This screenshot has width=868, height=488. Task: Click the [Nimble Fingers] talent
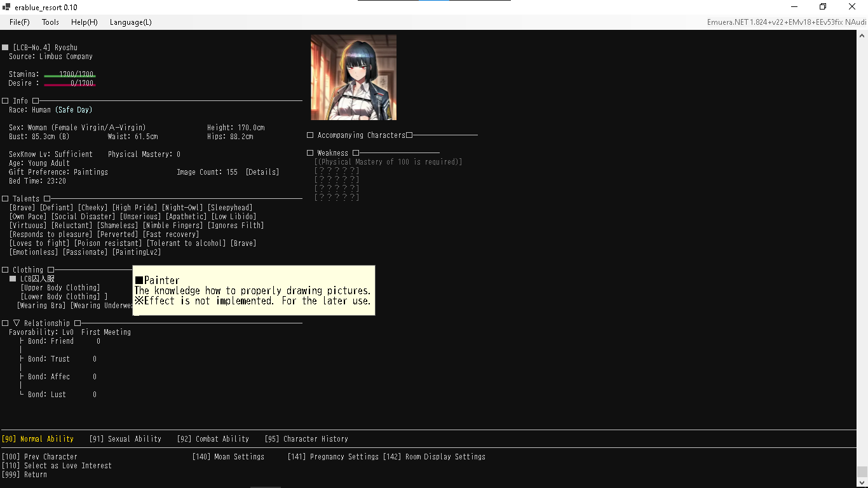coord(173,226)
